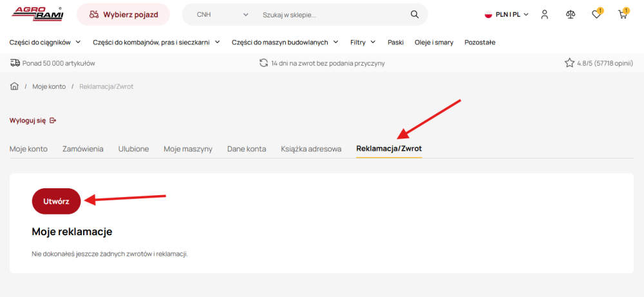The height and width of the screenshot is (297, 644).
Task: Click the search magnifier icon
Action: point(414,14)
